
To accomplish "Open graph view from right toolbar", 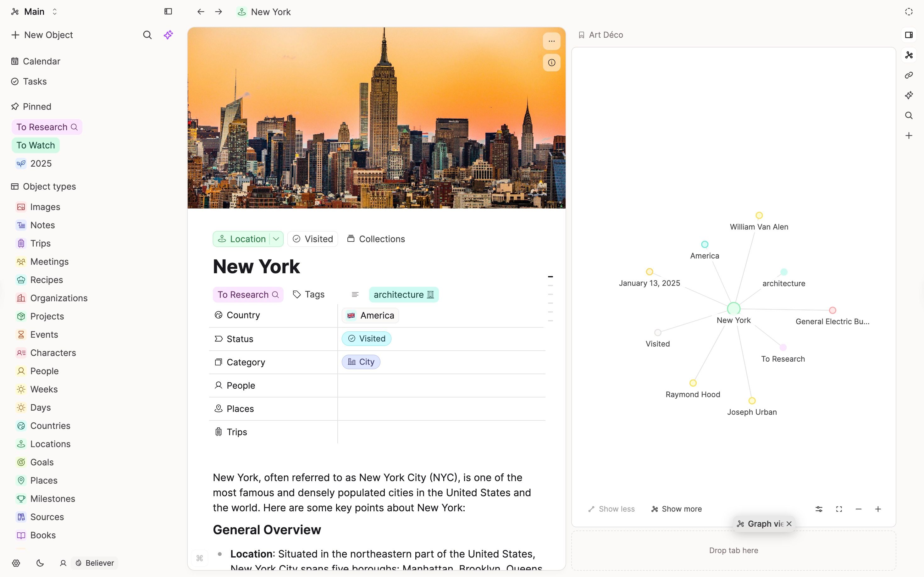I will click(909, 55).
